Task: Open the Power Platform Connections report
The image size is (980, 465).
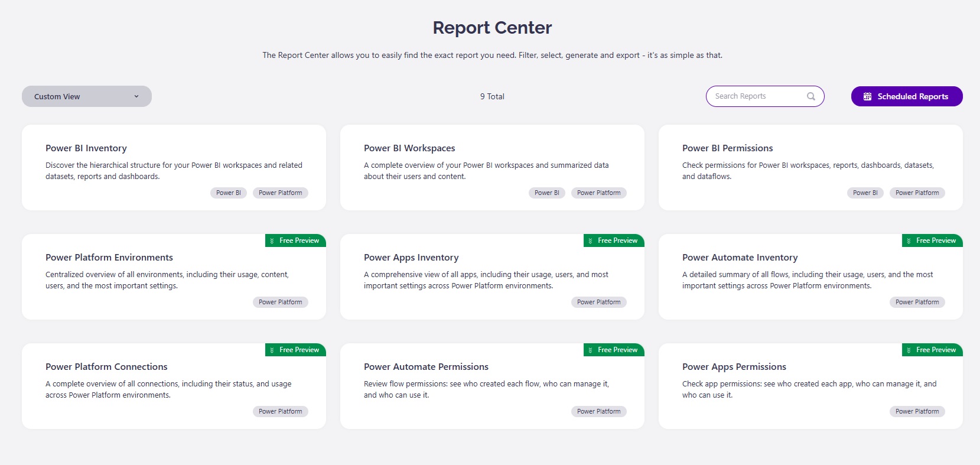Action: pos(174,386)
